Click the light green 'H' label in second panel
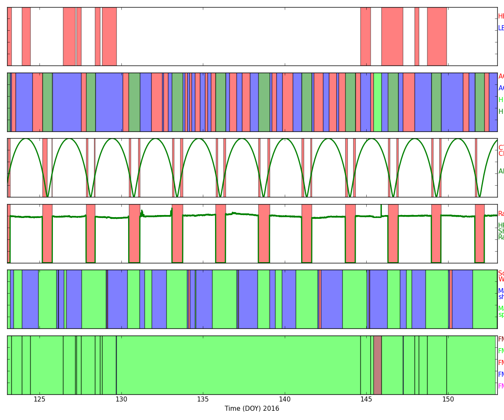 tap(501, 100)
